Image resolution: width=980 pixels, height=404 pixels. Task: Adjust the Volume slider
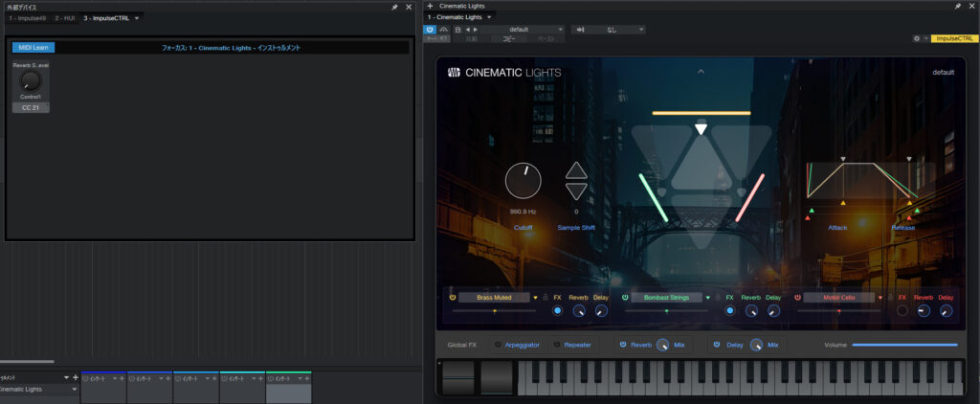pos(903,345)
